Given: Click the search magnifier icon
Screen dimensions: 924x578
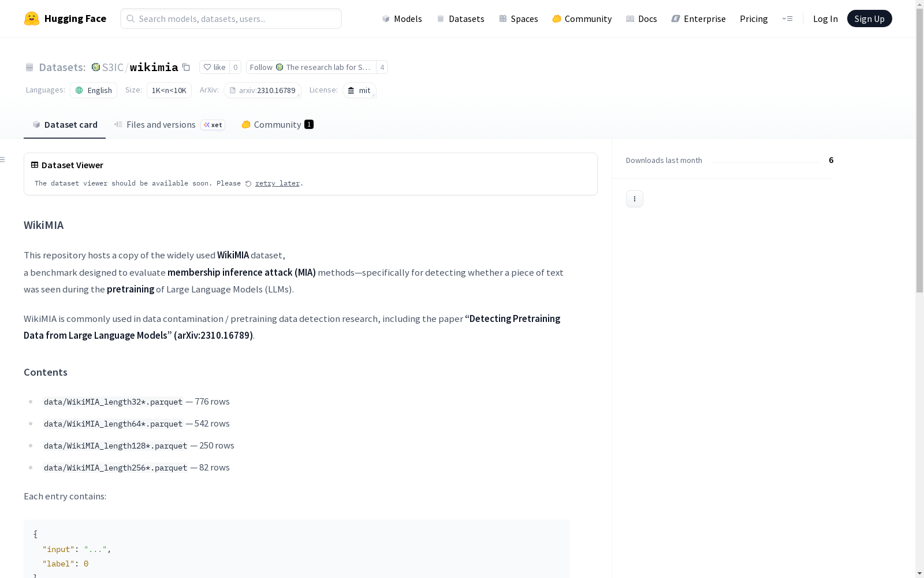Looking at the screenshot, I should 131,18.
